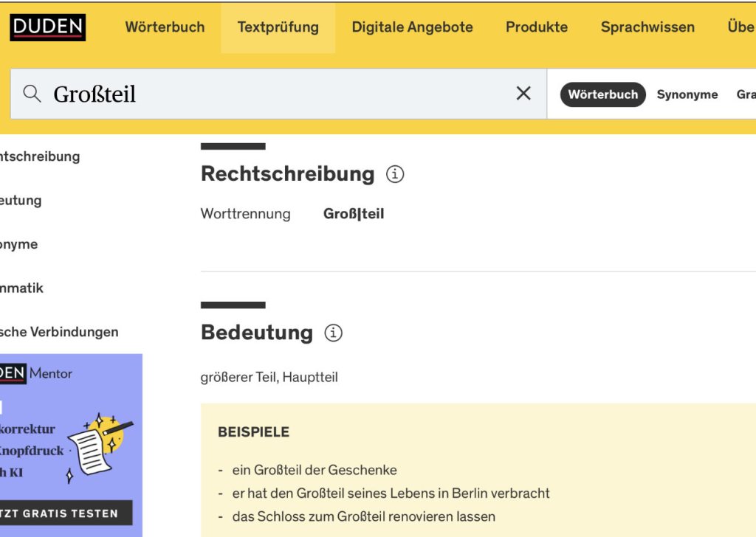Image resolution: width=756 pixels, height=537 pixels.
Task: Open the info icon beside Rechtschreibung
Action: coord(395,174)
